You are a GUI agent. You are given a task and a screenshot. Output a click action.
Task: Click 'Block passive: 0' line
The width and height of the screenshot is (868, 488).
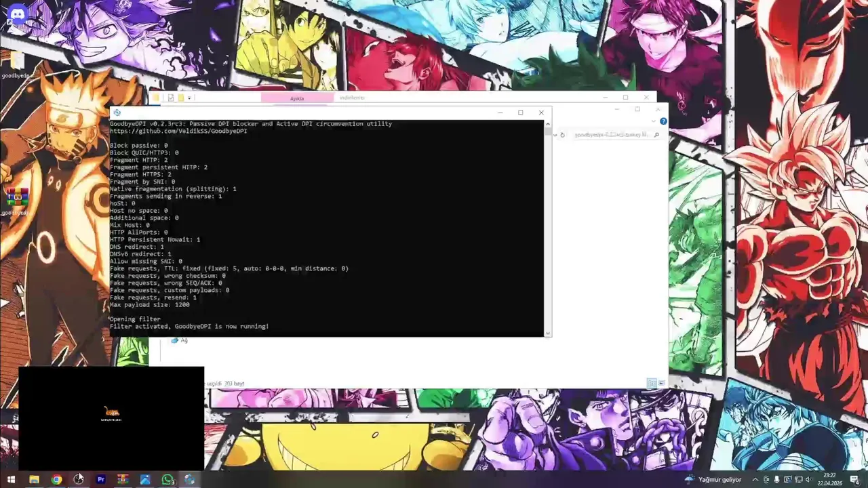pos(139,146)
